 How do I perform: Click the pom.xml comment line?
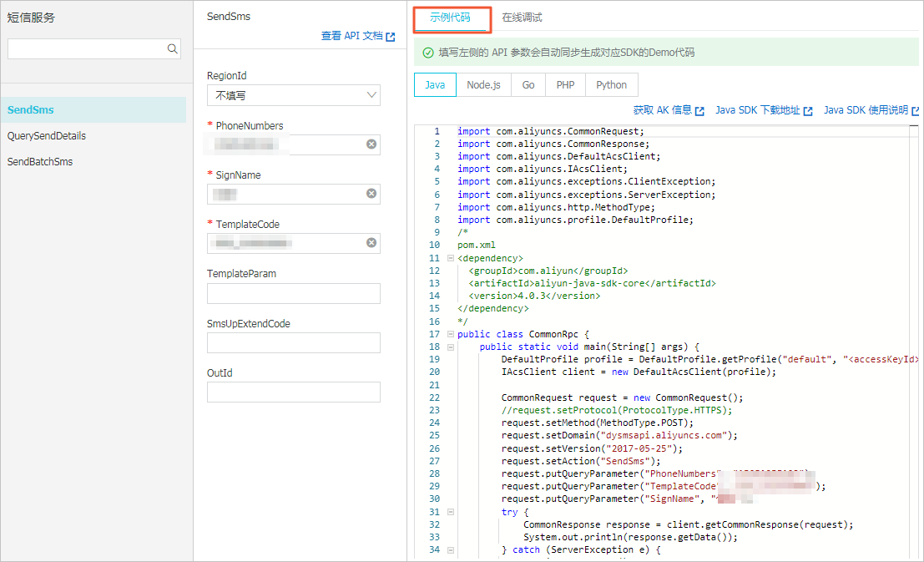click(477, 246)
